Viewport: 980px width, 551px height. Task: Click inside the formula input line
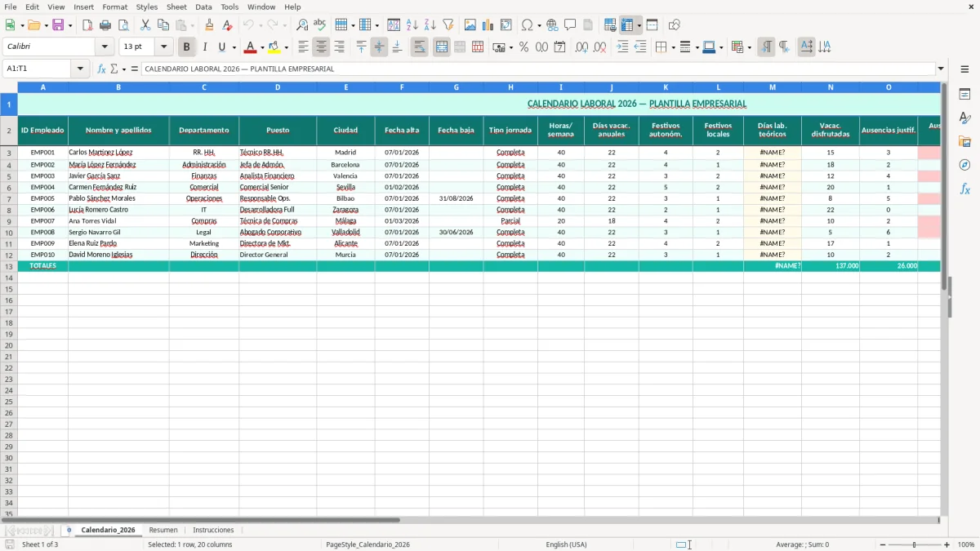pyautogui.click(x=537, y=69)
